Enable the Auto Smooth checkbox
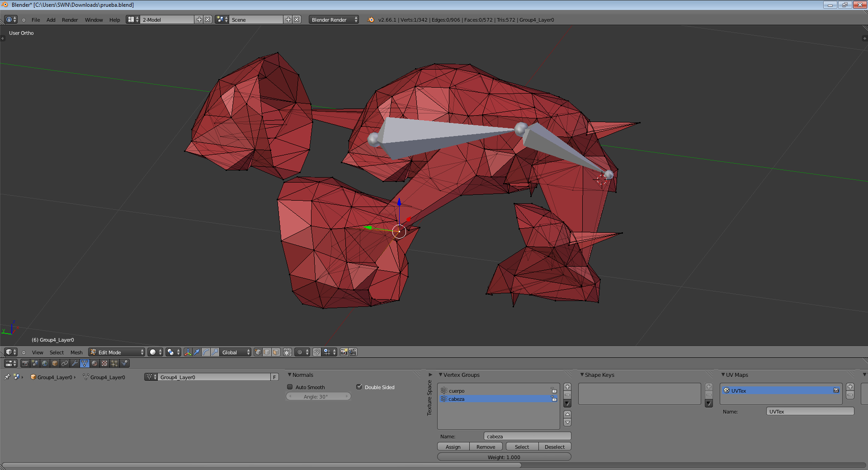This screenshot has width=868, height=470. click(x=290, y=387)
